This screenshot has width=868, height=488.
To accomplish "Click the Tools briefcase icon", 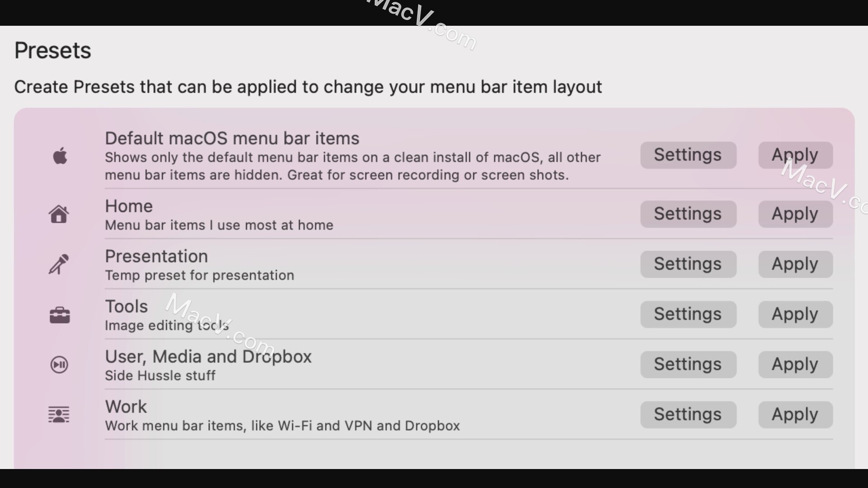I will (59, 314).
